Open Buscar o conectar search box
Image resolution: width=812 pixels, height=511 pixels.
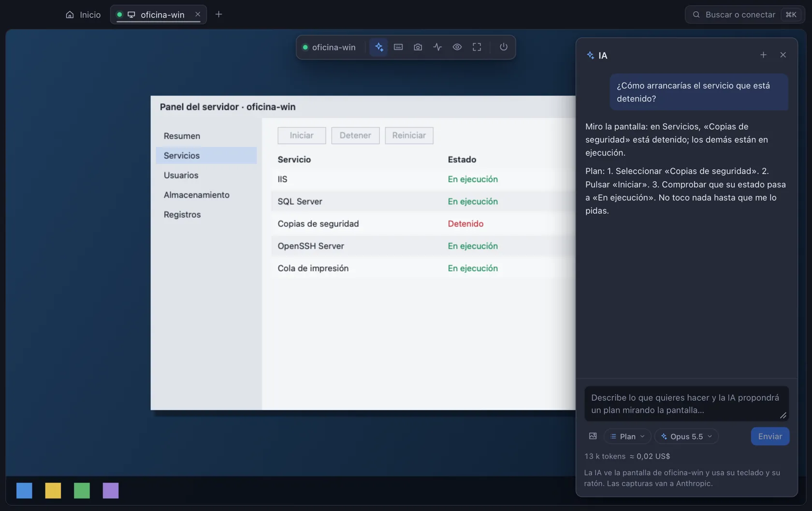(x=745, y=15)
